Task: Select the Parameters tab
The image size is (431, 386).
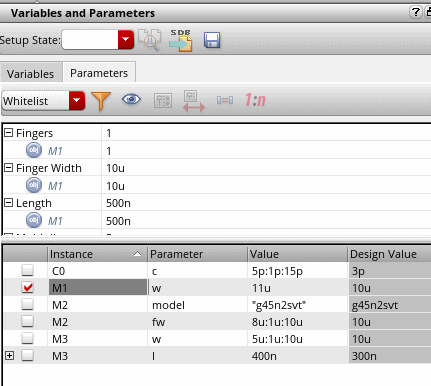Action: (99, 73)
